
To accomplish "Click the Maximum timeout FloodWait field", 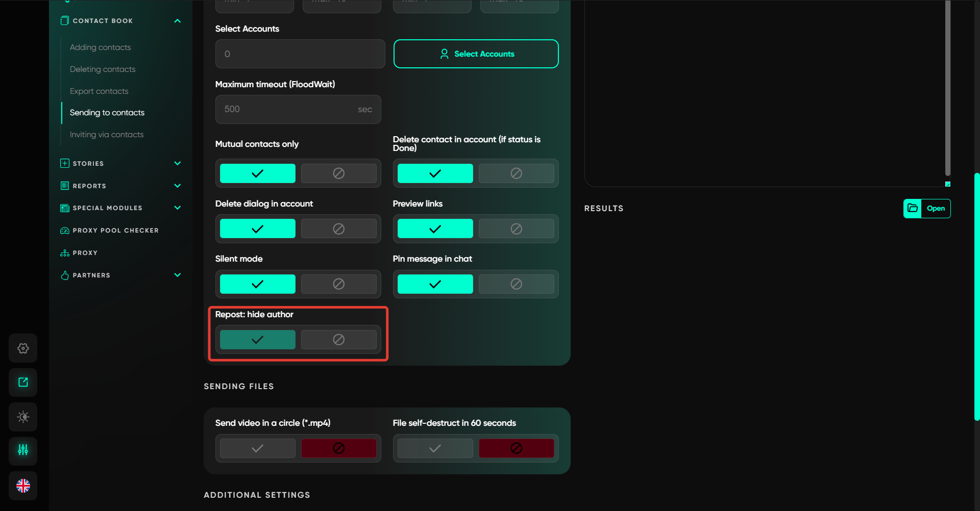I will point(288,110).
